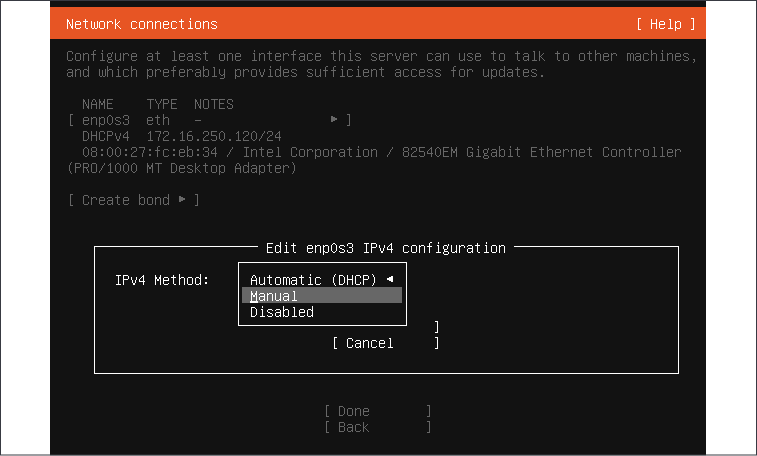757x456 pixels.
Task: Click the MAC address 08:00:27:fc:eb:34 line
Action: 150,152
